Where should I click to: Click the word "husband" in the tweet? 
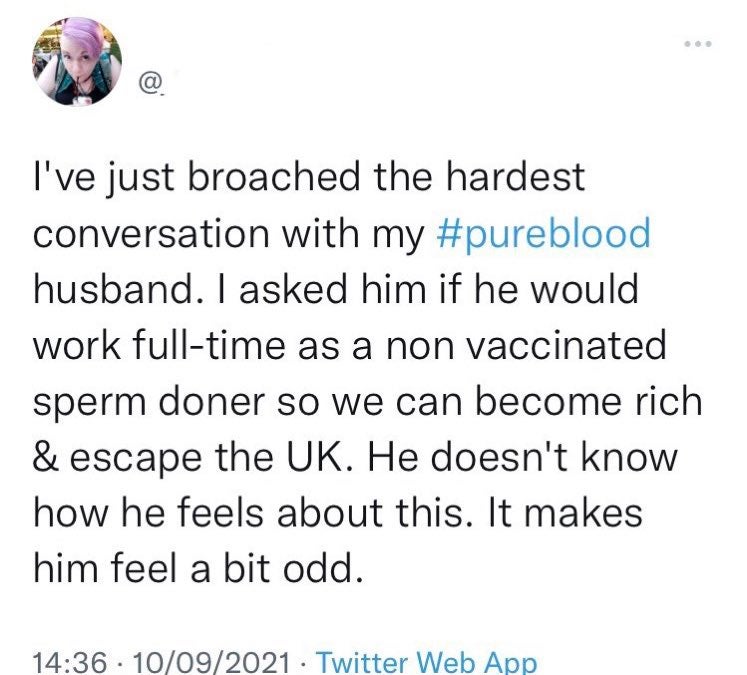point(112,289)
